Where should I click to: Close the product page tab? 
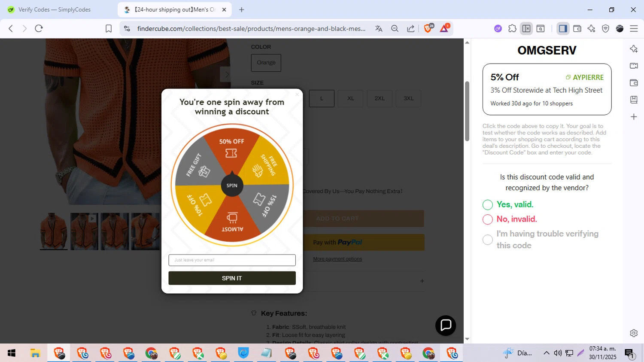click(224, 9)
